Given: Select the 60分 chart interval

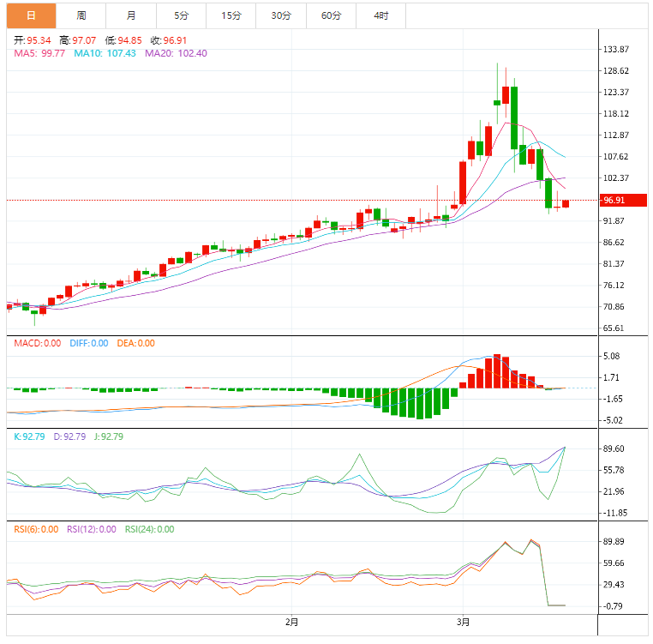Looking at the screenshot, I should click(331, 15).
